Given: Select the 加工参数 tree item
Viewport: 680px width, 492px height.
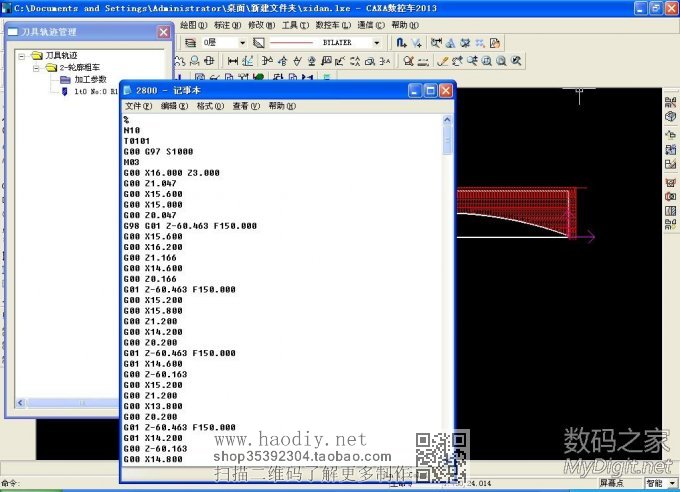Looking at the screenshot, I should tap(90, 79).
